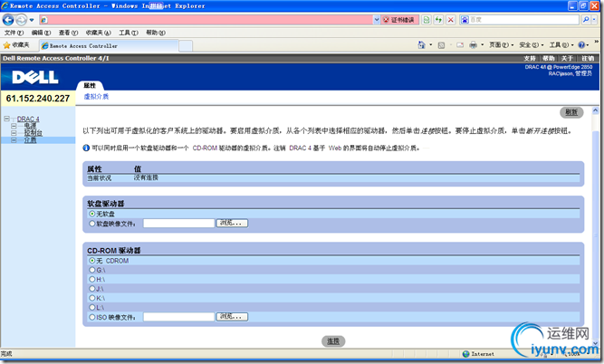The image size is (604, 364).
Task: Click the Print printer icon
Action: click(x=473, y=45)
